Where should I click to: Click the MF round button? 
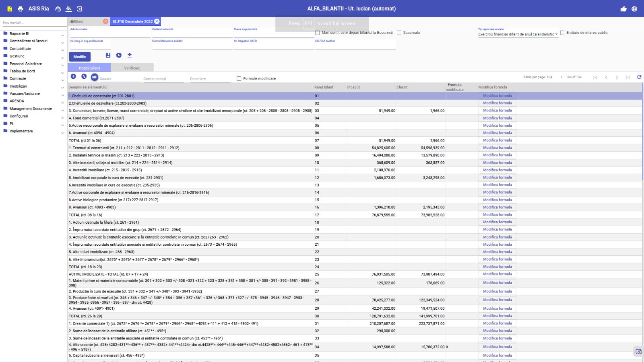95,77
